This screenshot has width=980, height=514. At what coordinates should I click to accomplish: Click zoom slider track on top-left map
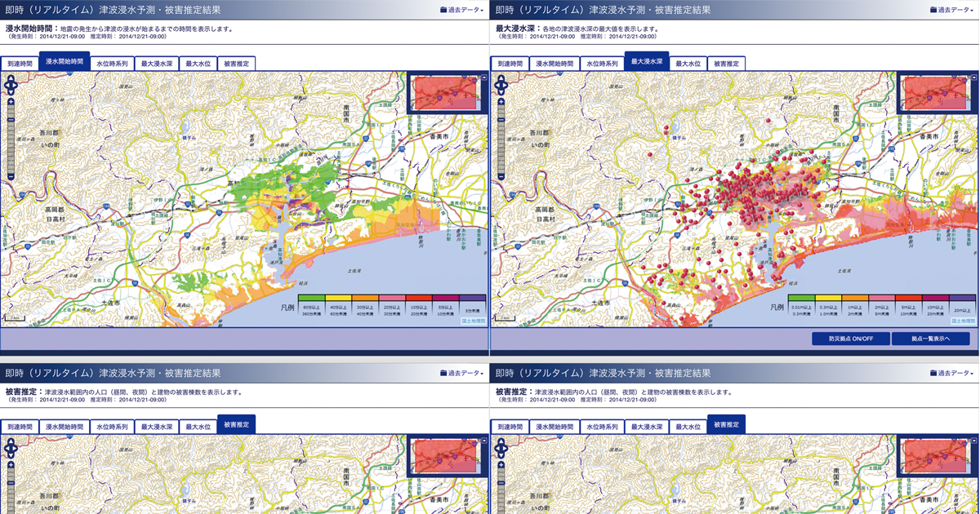coord(11,139)
